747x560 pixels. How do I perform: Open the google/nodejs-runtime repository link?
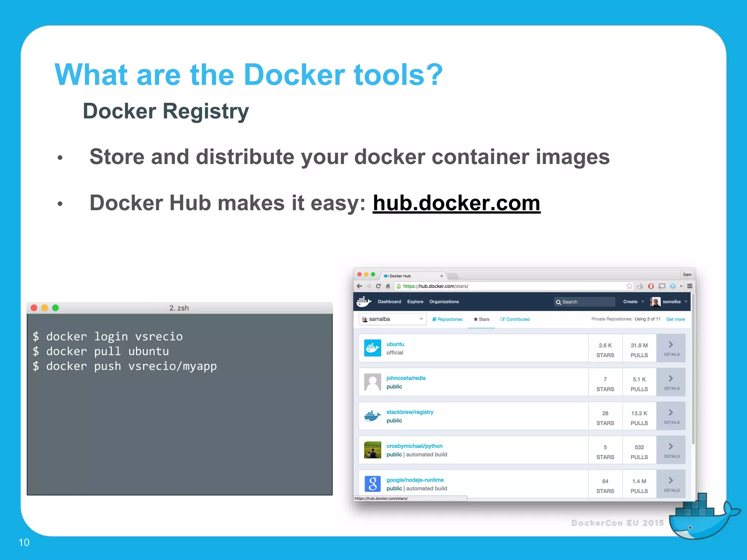click(x=415, y=480)
